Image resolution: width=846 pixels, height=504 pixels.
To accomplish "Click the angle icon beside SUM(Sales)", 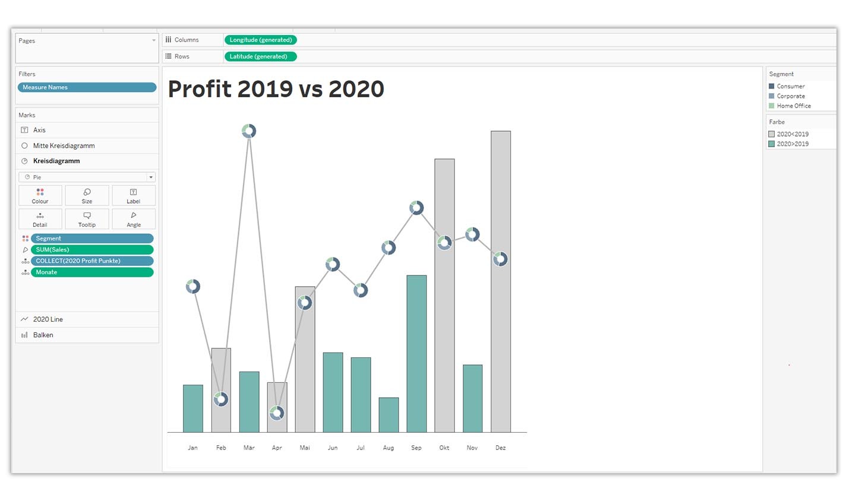I will [x=25, y=250].
